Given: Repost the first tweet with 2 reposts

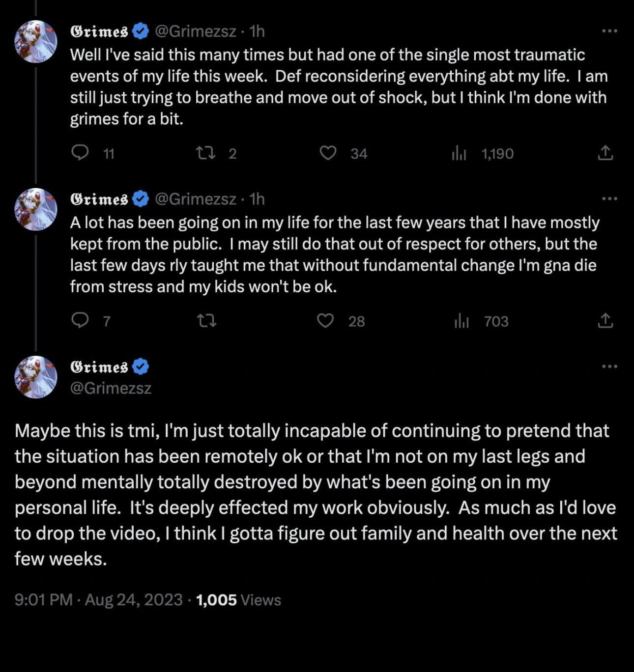Looking at the screenshot, I should pyautogui.click(x=206, y=153).
